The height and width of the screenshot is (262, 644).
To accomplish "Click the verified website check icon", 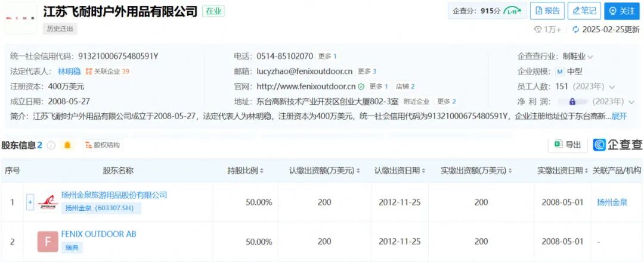I will point(361,86).
